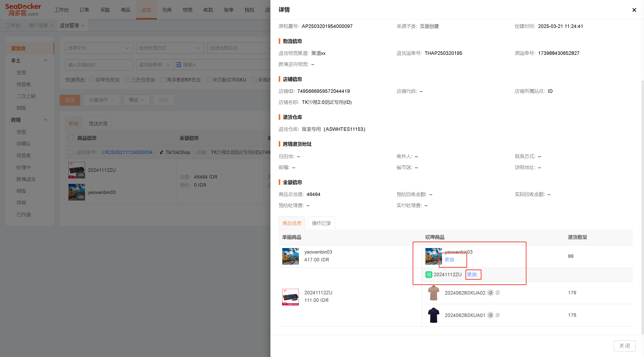Copy SKU 20240628SKUA02 using copy icon
The height and width of the screenshot is (357, 644).
(x=498, y=293)
